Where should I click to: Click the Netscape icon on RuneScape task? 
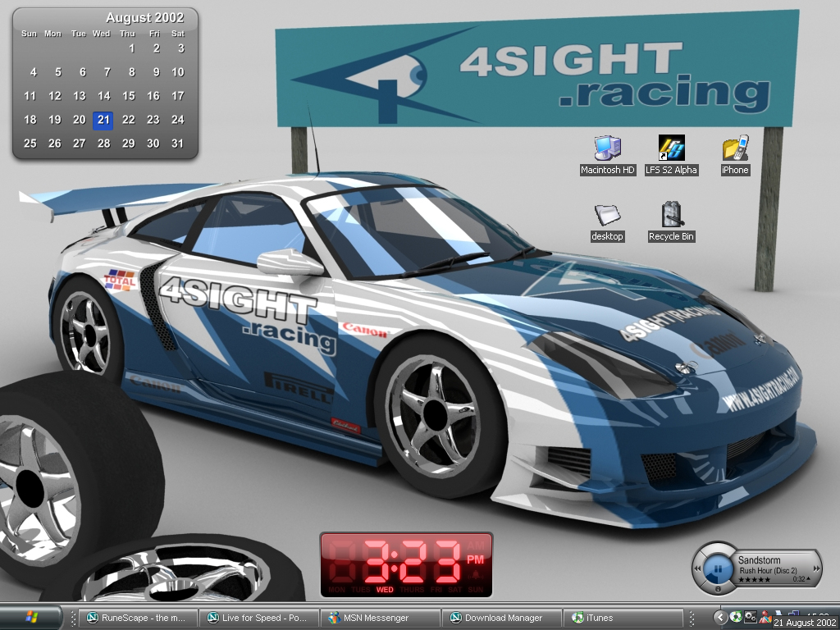92,618
